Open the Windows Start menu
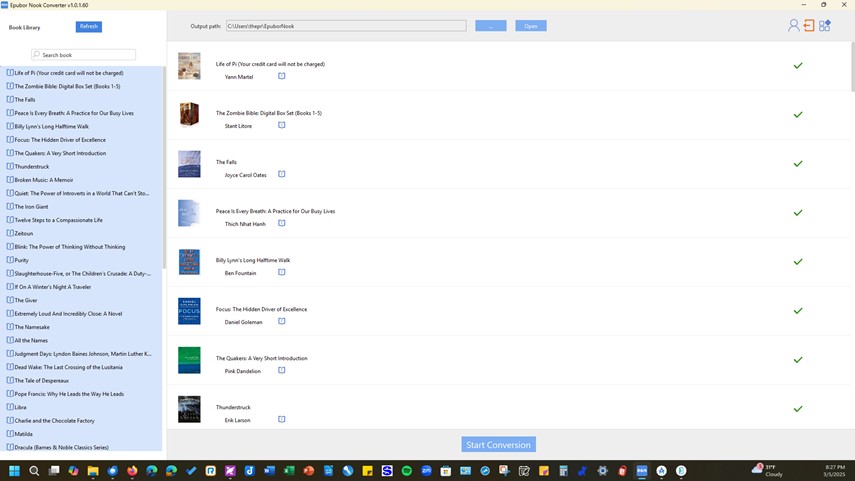 click(x=15, y=471)
